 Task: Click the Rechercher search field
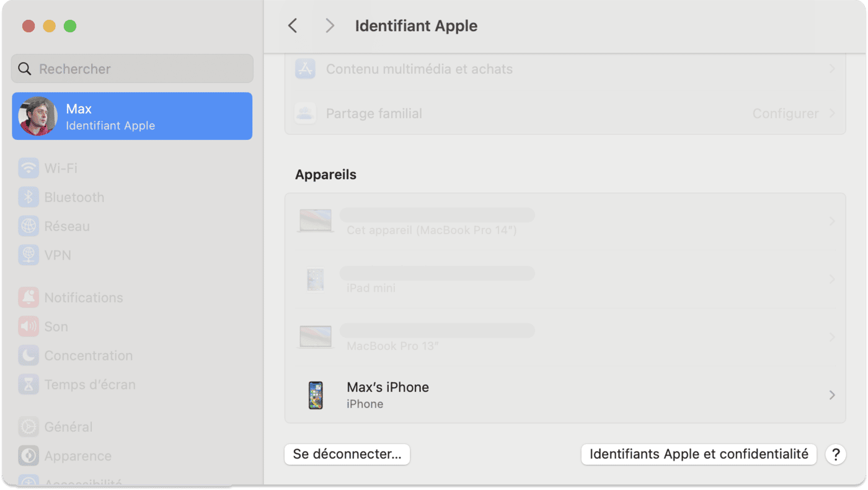coord(132,69)
